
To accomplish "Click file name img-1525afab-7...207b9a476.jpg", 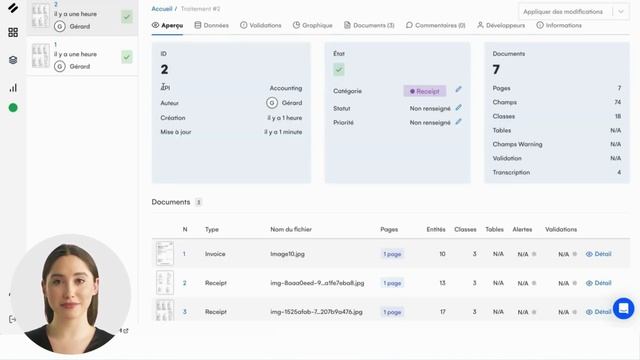I will click(316, 312).
